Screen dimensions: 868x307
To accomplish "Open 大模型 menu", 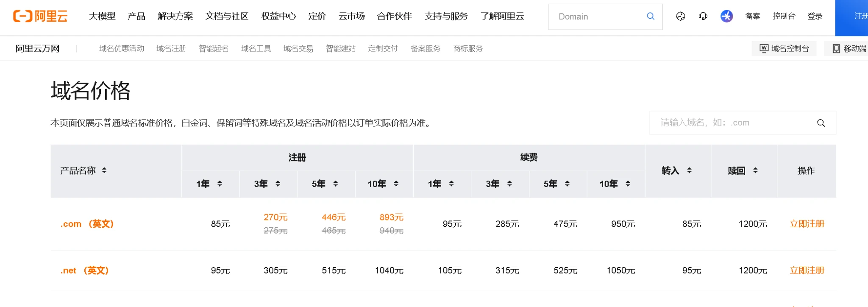I will pyautogui.click(x=102, y=16).
